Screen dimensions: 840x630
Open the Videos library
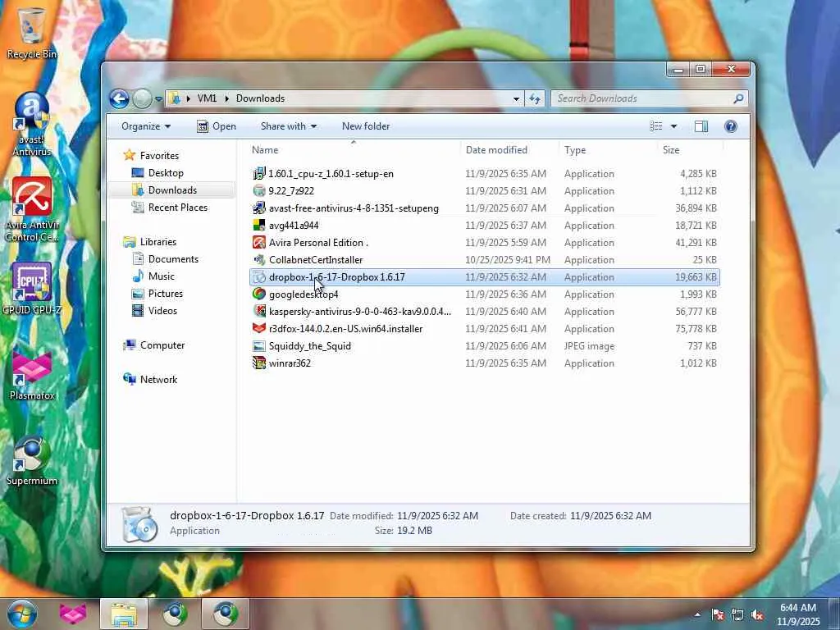162,311
